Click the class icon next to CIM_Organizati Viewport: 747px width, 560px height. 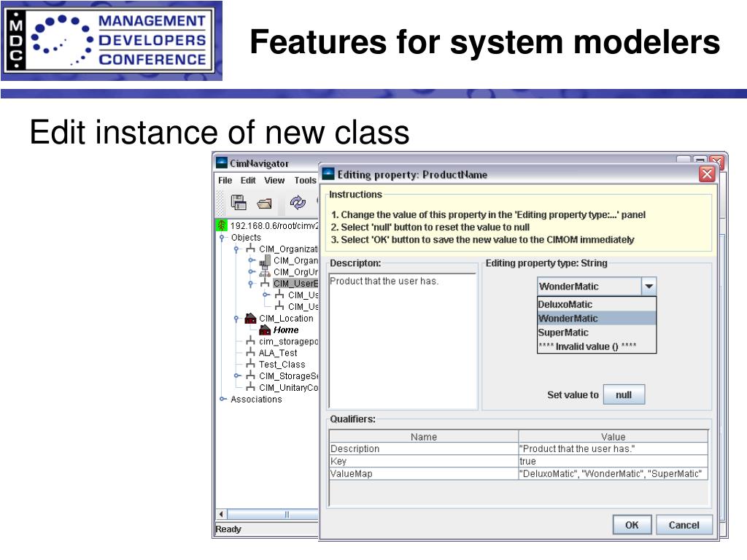tap(251, 249)
